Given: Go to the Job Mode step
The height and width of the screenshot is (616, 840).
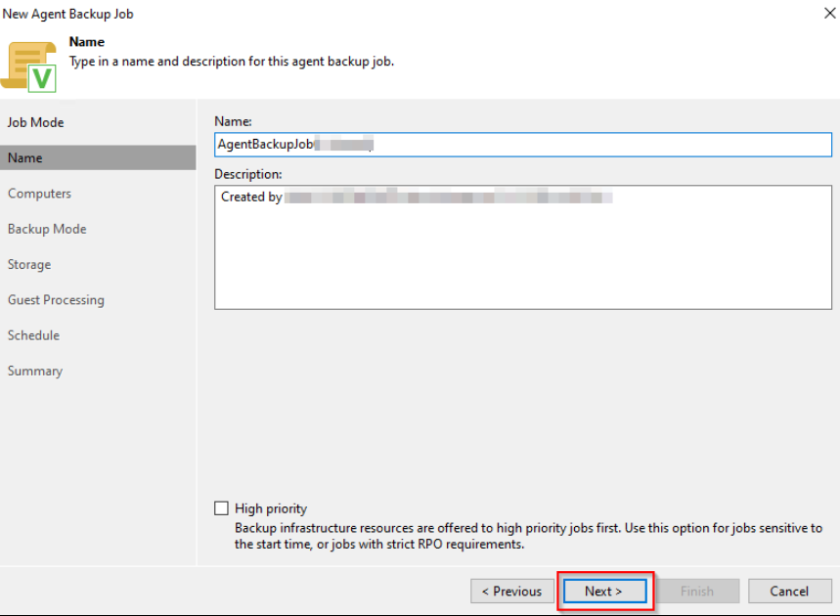Looking at the screenshot, I should click(36, 122).
